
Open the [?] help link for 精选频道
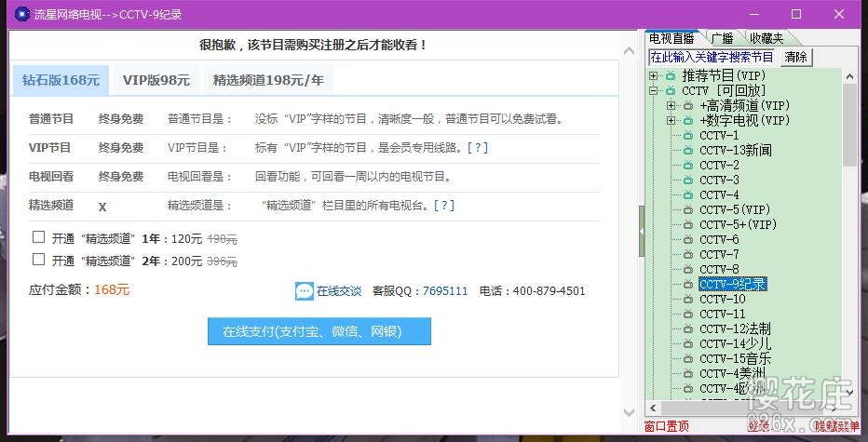444,206
